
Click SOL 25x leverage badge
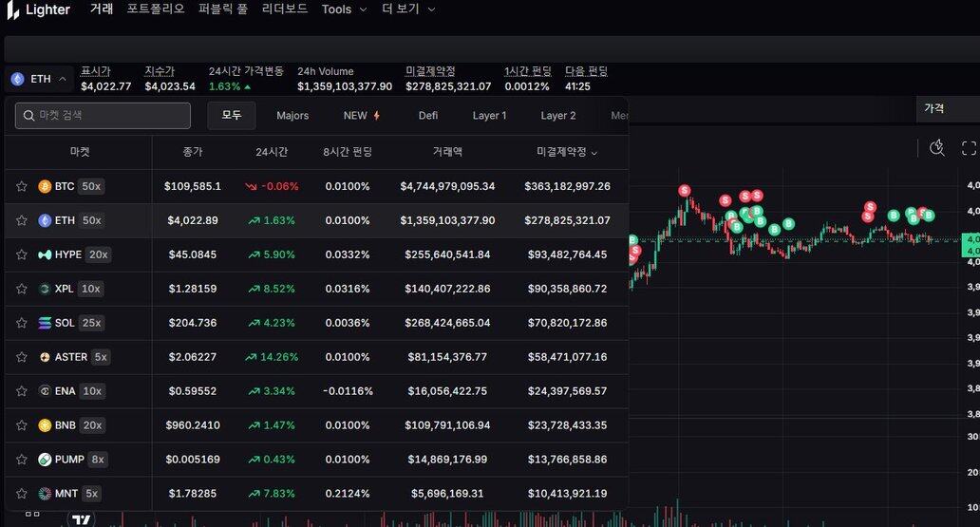[x=91, y=323]
